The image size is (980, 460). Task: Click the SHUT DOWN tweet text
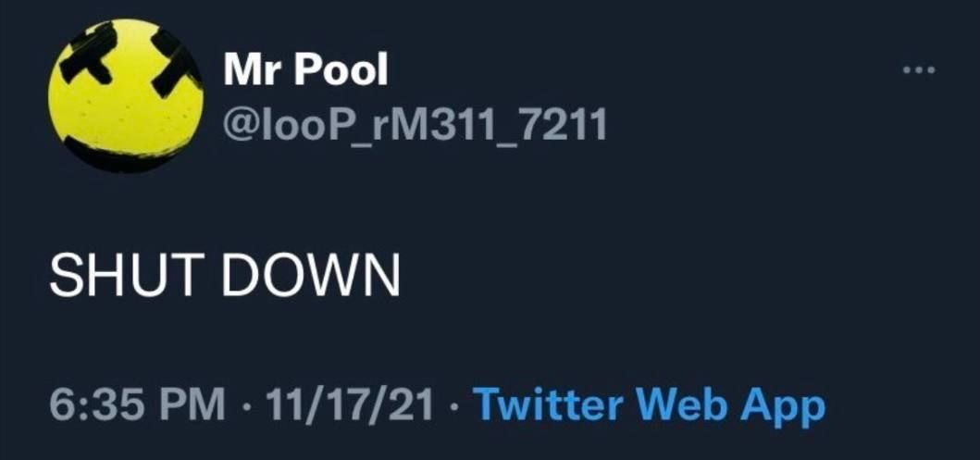(224, 276)
